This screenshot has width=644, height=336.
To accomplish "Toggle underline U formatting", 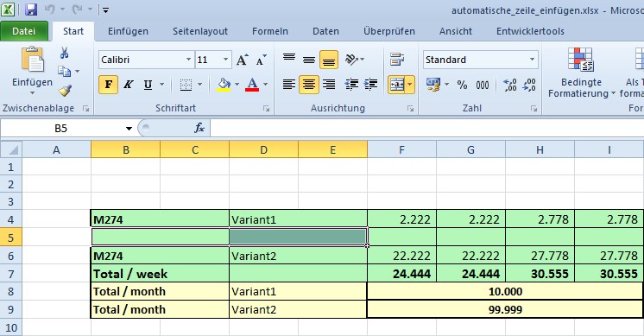I will (x=148, y=85).
